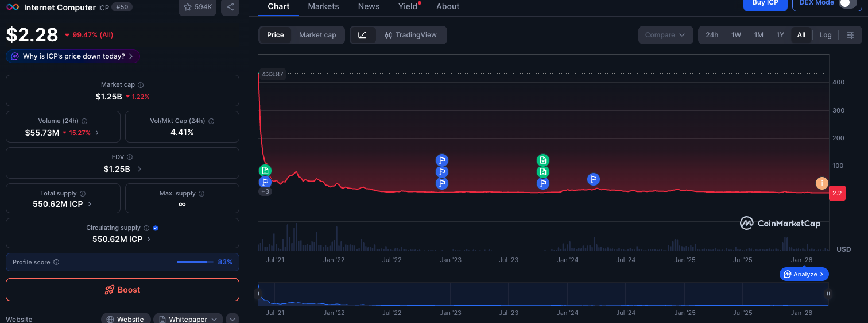Expand Total supply details chevron
868x323 pixels.
[90, 204]
